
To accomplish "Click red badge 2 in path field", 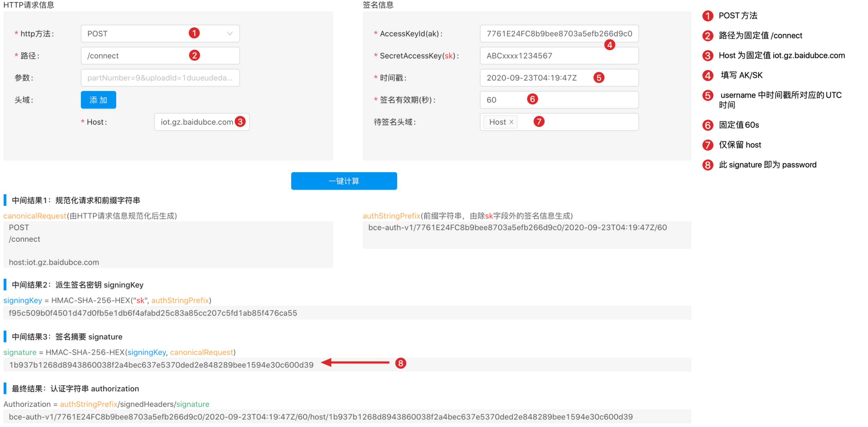I will (194, 55).
